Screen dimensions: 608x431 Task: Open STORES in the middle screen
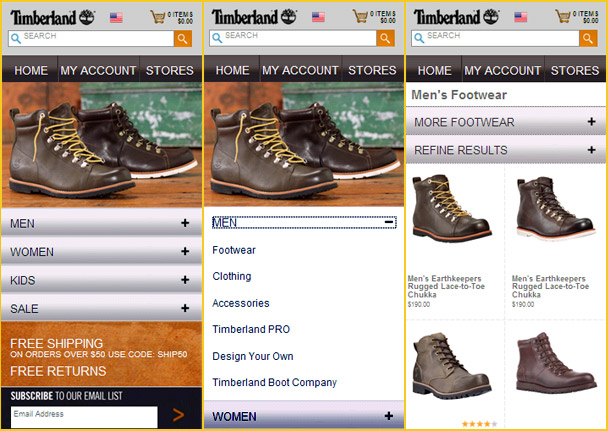pos(372,70)
